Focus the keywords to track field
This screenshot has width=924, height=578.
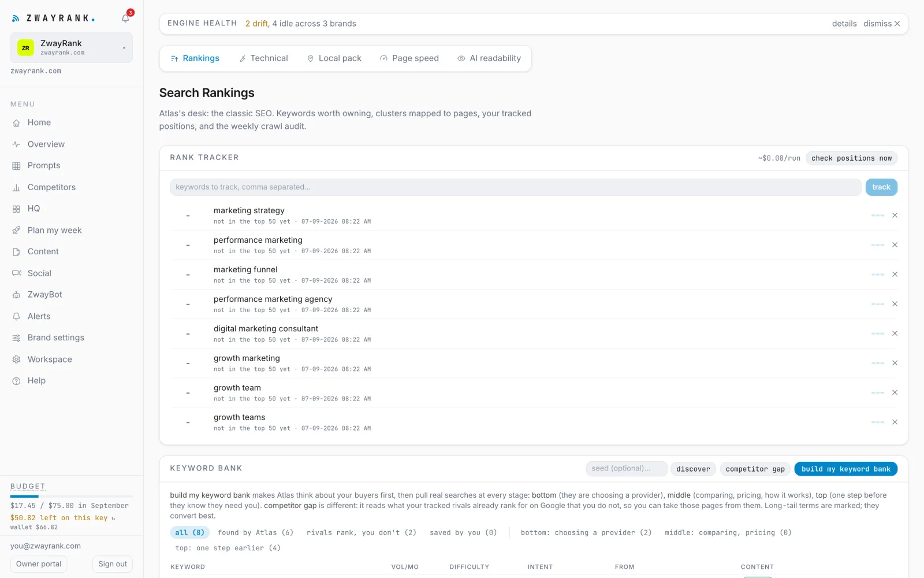(x=515, y=187)
